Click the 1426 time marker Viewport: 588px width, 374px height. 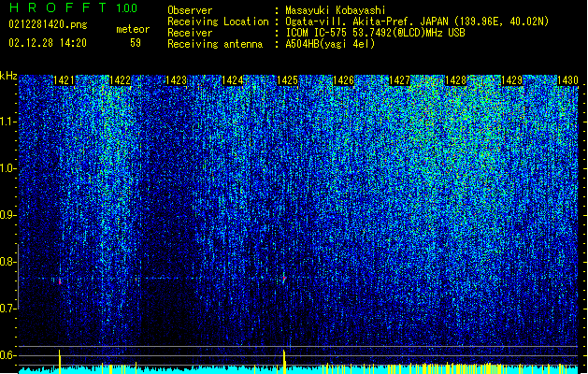click(x=344, y=80)
